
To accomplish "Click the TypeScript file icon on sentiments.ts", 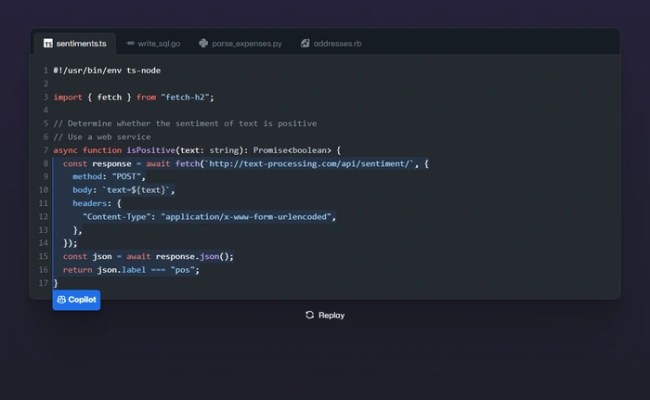I will click(x=48, y=44).
